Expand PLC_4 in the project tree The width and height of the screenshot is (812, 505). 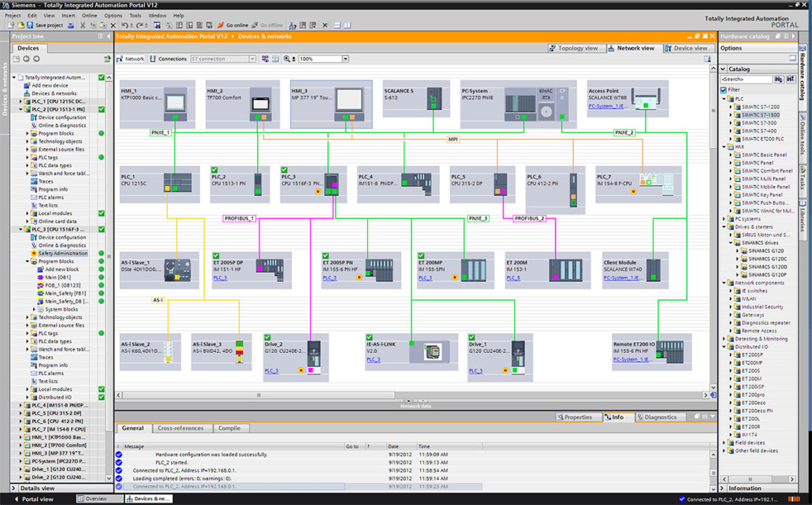tap(20, 405)
